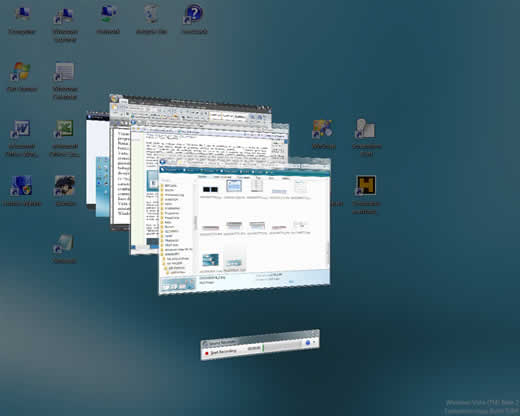Click the Explorer folder tree scrollbar
This screenshot has height=416, width=520.
click(195, 222)
